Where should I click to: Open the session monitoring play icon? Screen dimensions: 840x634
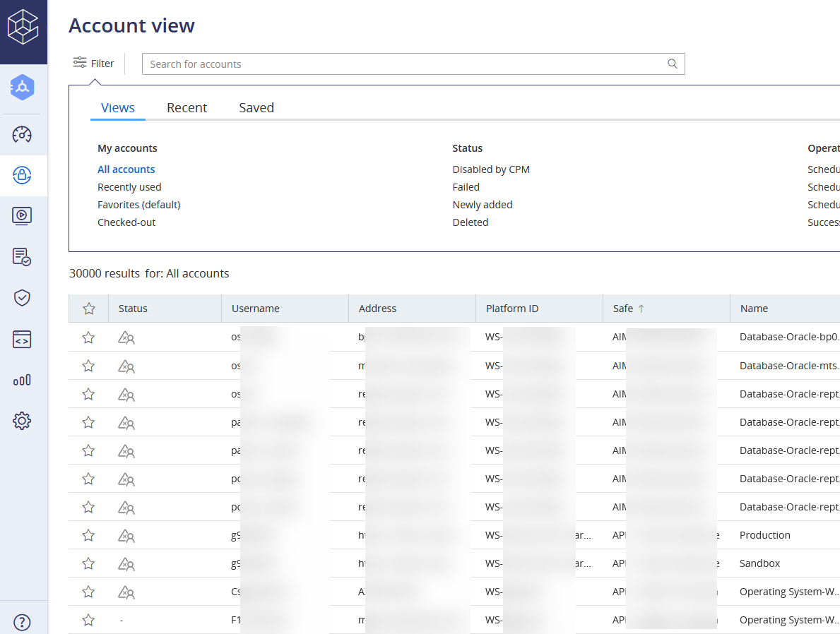click(x=22, y=216)
